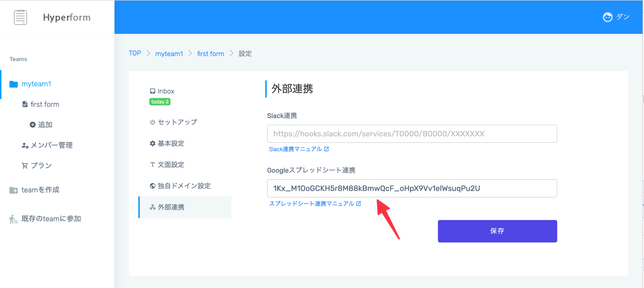
Task: Open メンバー管理 in the sidebar
Action: [x=52, y=145]
